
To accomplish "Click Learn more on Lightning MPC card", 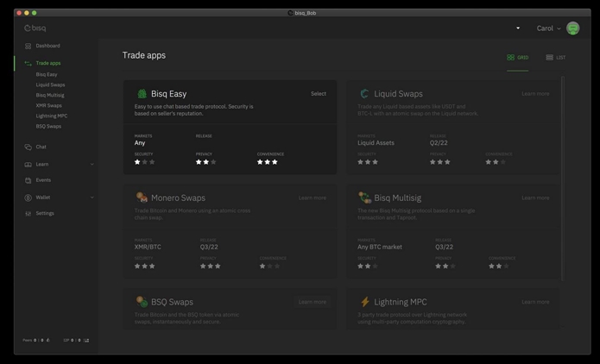I will click(x=535, y=302).
